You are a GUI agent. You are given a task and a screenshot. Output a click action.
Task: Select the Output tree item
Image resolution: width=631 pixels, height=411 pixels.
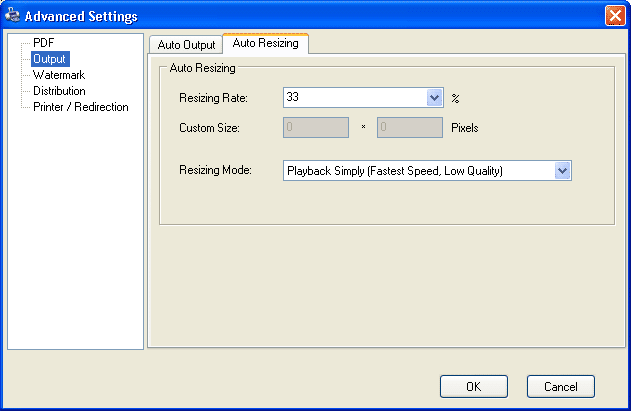(x=50, y=59)
